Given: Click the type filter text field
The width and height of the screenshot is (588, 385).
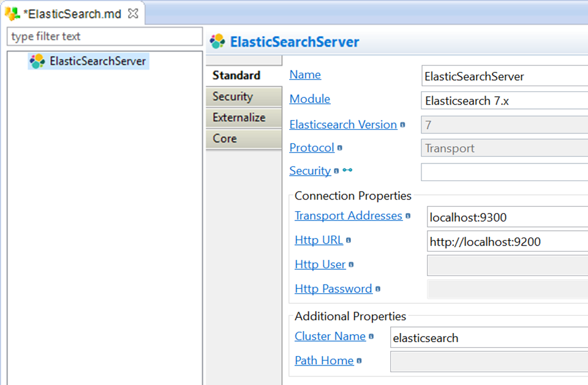Looking at the screenshot, I should [x=104, y=37].
